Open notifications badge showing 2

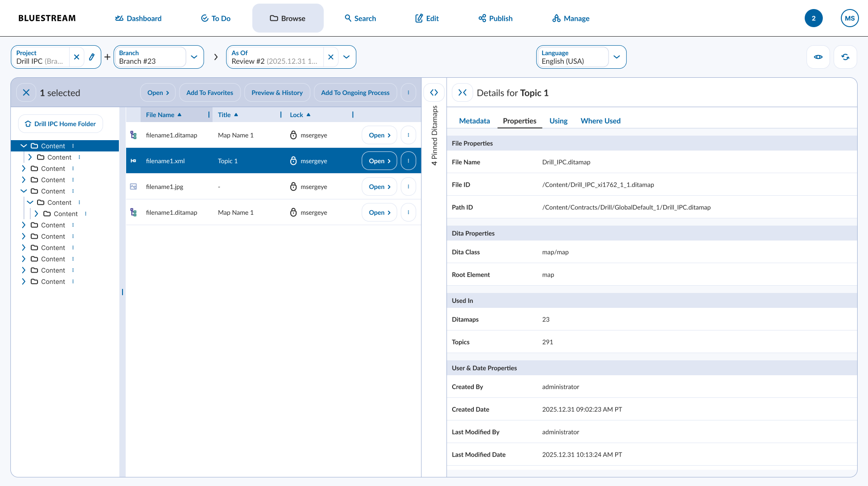pyautogui.click(x=814, y=18)
